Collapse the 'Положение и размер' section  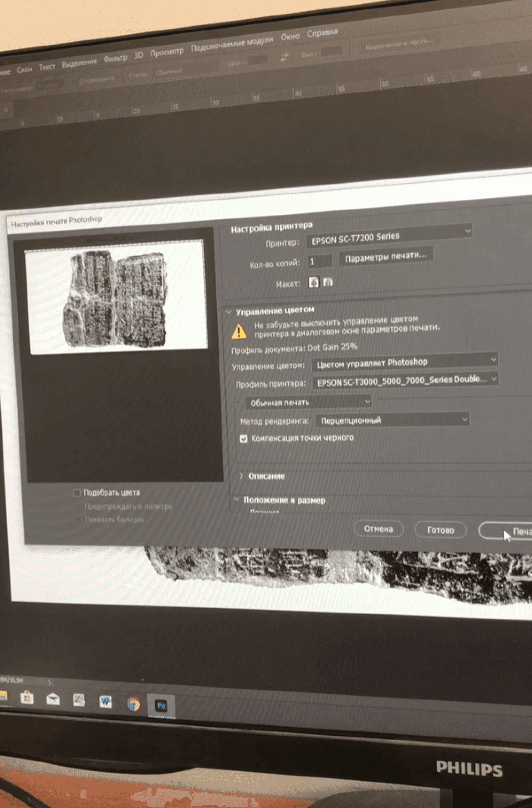click(x=236, y=499)
